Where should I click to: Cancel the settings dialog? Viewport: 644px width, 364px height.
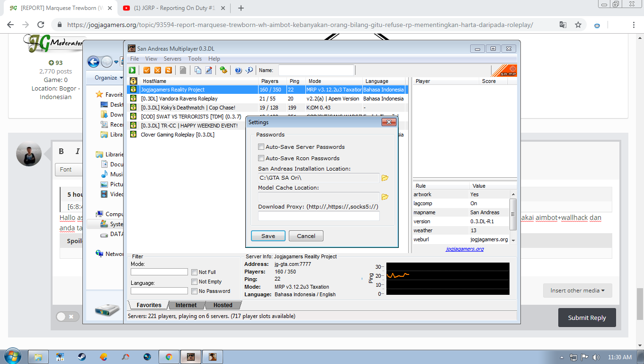pyautogui.click(x=306, y=236)
